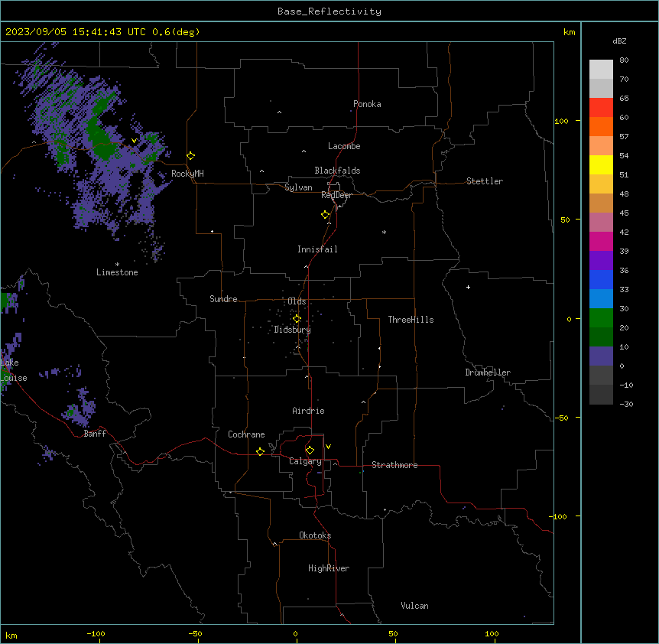This screenshot has width=659, height=644.
Task: Click the yellow V marker east of Calgary
Action: pyautogui.click(x=328, y=447)
